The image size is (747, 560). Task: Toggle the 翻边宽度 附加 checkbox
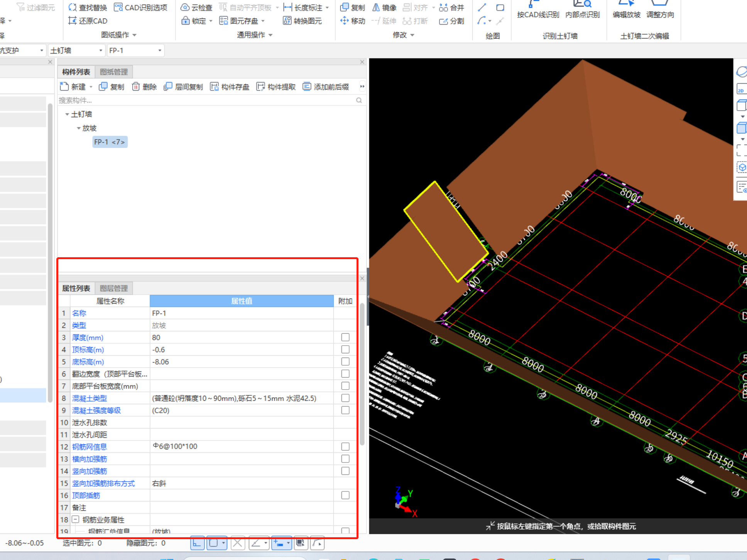(x=345, y=374)
